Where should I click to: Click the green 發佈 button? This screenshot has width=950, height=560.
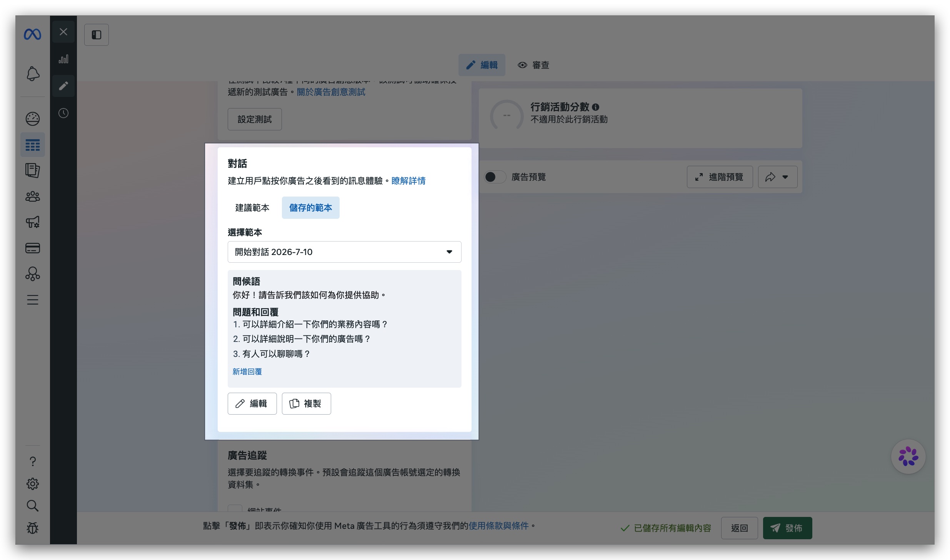click(787, 528)
